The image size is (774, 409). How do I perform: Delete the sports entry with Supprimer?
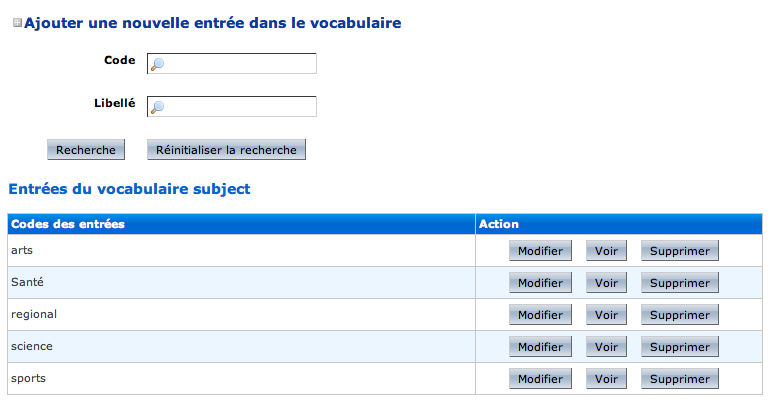point(679,379)
